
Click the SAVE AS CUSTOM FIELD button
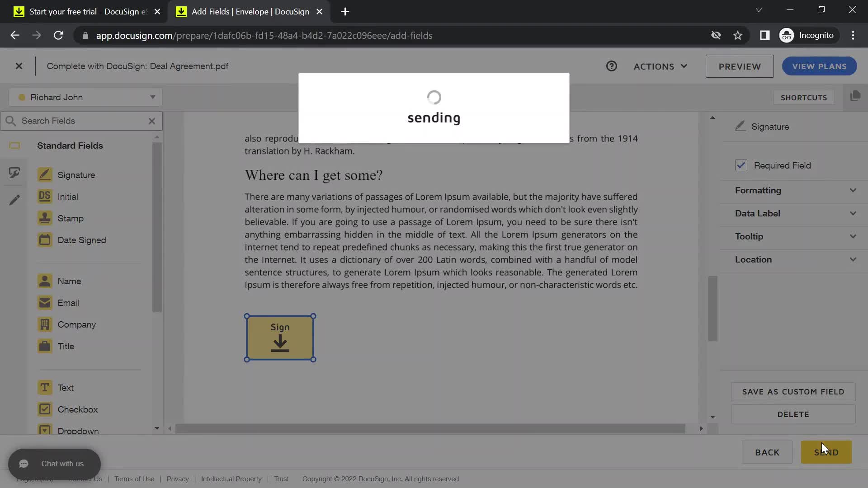793,391
